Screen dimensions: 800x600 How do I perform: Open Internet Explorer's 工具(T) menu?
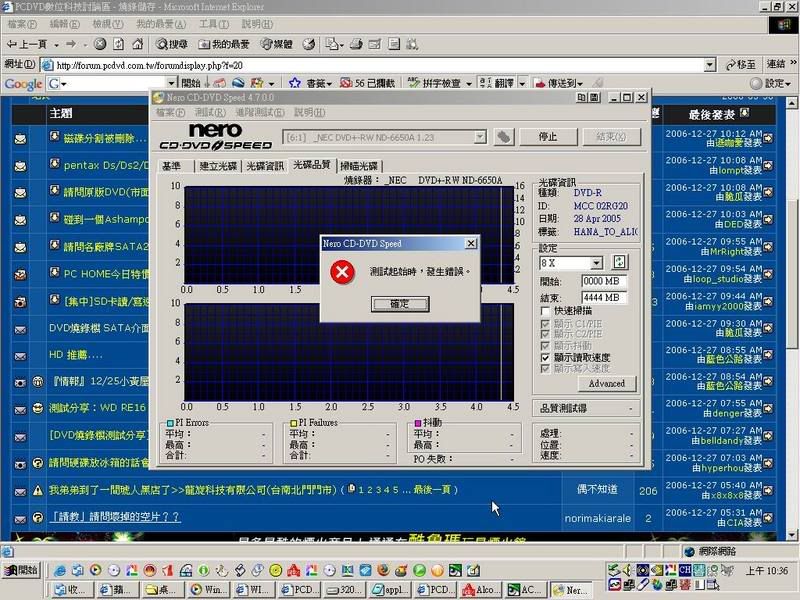click(x=214, y=24)
